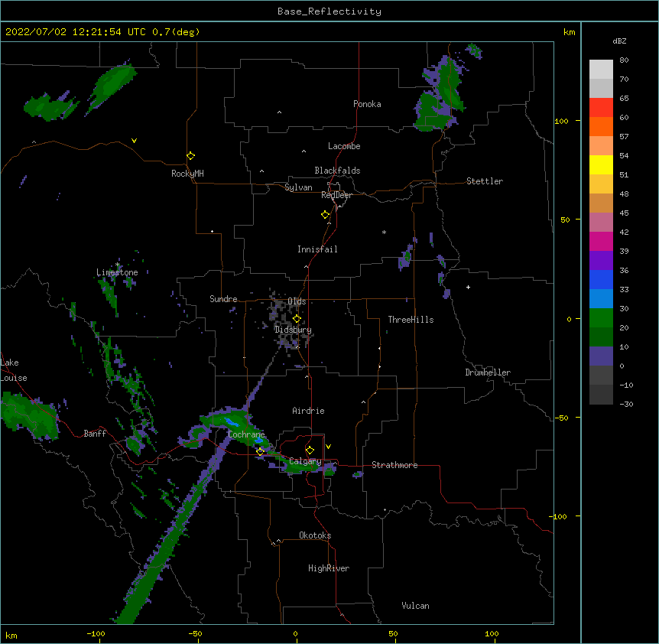Pick the bright yellow swatch in dBZ legend
Viewport: 659px width, 644px height.
click(x=601, y=164)
